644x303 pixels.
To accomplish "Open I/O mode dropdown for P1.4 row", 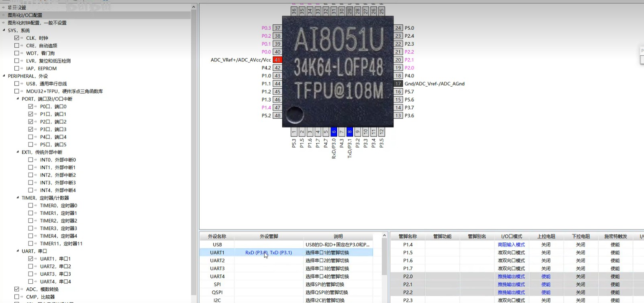I will point(512,244).
